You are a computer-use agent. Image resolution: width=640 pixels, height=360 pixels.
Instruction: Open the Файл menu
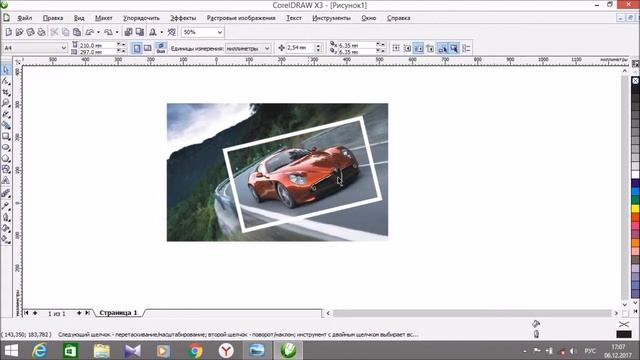point(24,18)
